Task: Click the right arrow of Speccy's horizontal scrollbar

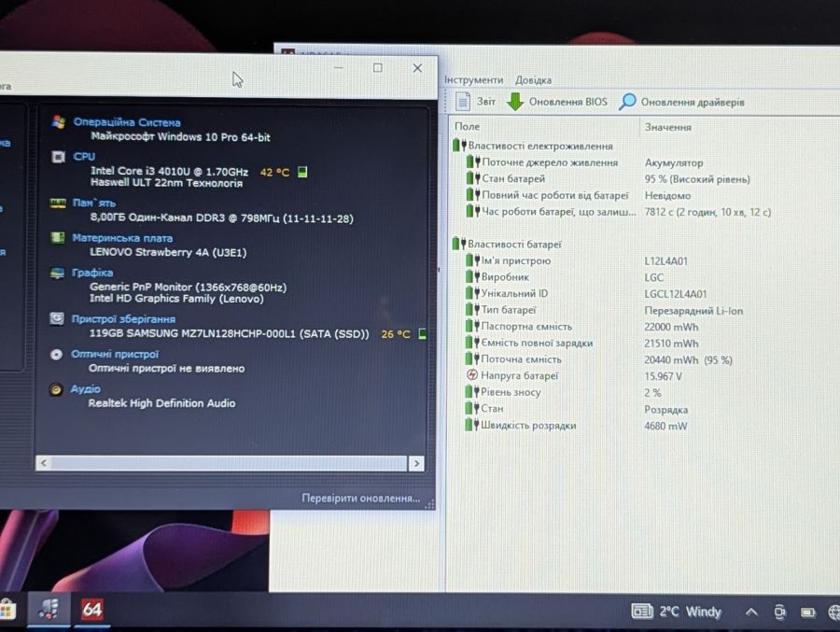Action: click(417, 464)
